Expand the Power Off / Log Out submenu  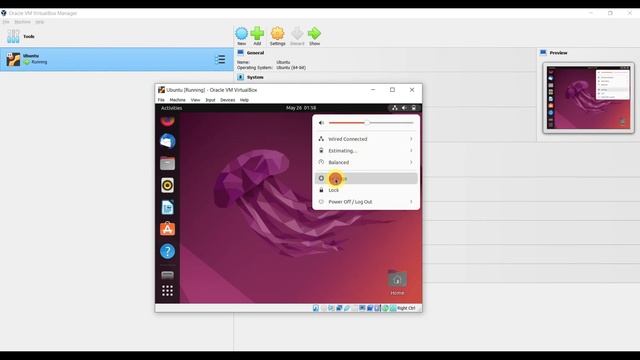[366, 202]
